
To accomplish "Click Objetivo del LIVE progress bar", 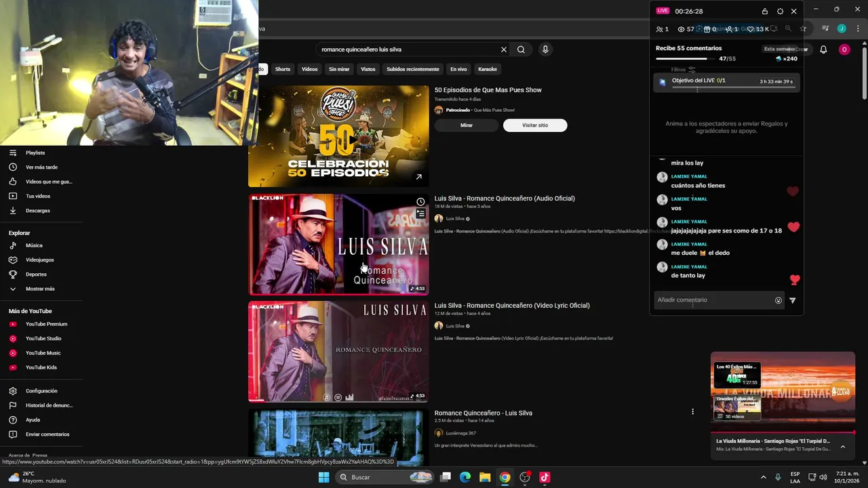I will click(x=735, y=88).
